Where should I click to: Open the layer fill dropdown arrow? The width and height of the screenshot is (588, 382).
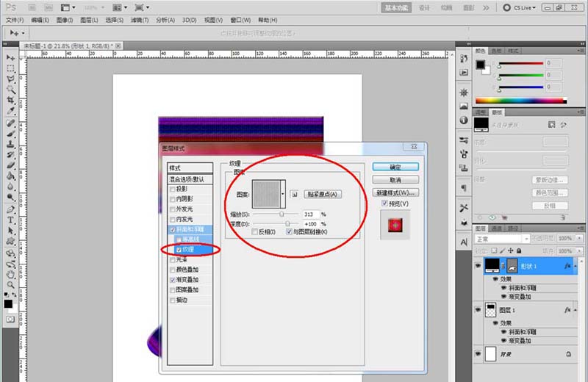click(580, 251)
